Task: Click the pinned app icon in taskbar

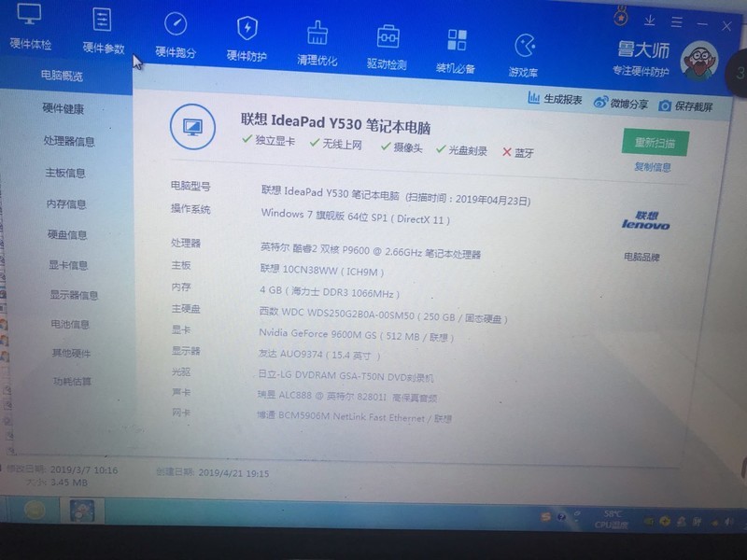Action: click(82, 511)
